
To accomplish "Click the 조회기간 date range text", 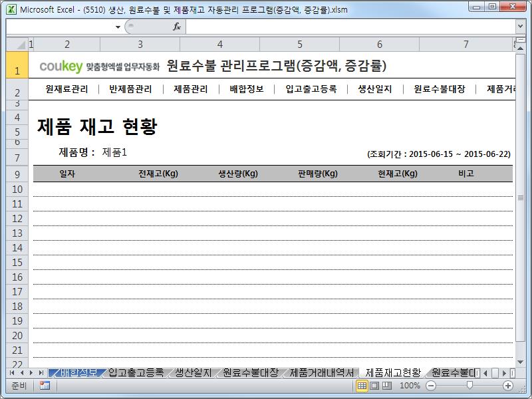I will [439, 154].
